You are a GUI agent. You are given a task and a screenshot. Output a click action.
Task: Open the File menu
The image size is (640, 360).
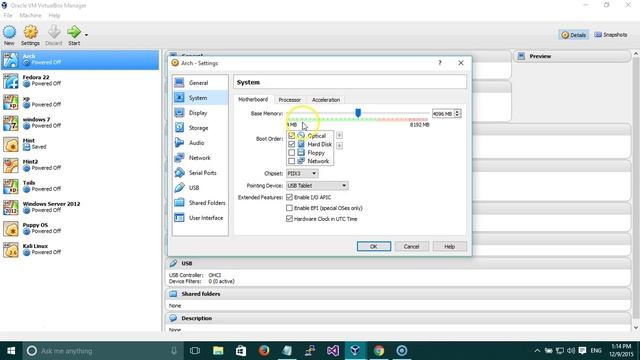[8, 16]
